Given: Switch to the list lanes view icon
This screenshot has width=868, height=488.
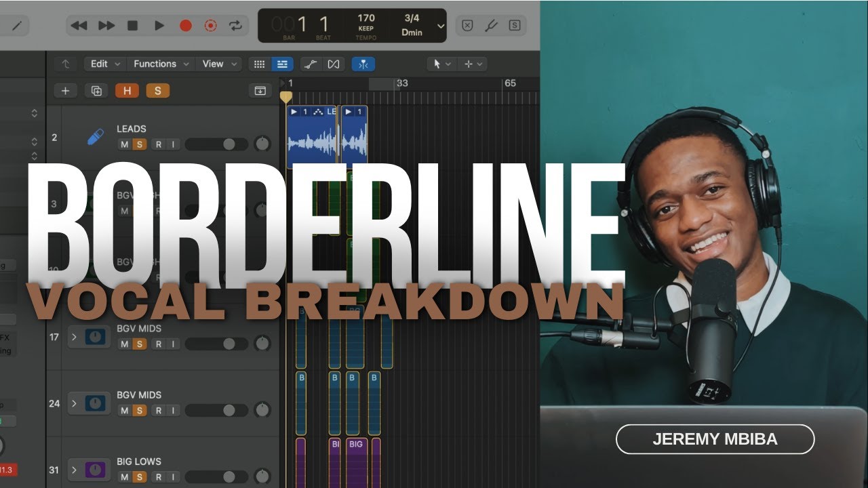Looking at the screenshot, I should 282,64.
